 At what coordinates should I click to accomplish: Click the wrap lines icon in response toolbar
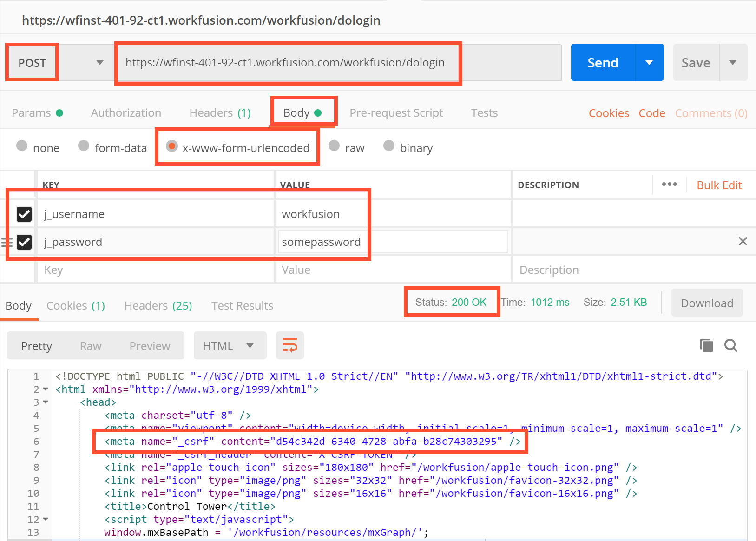click(290, 345)
